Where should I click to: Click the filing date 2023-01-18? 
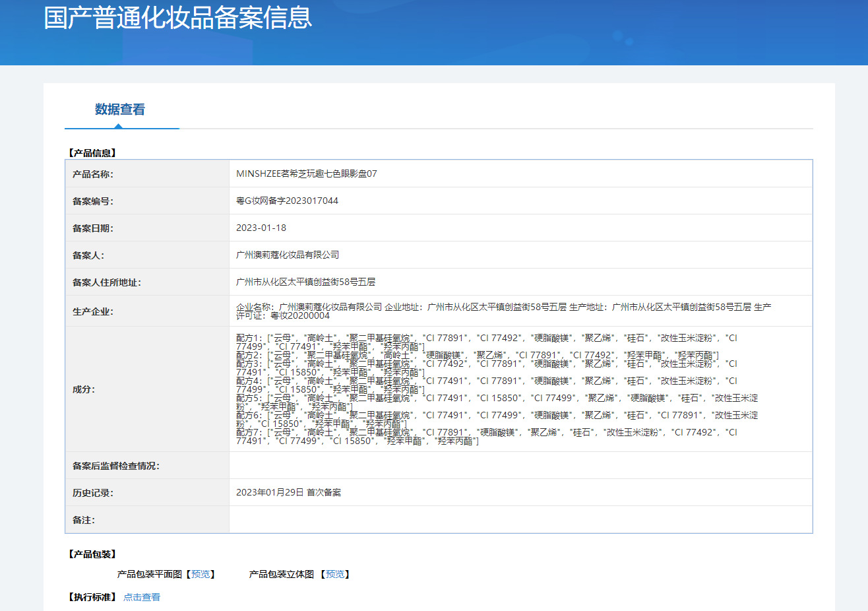[x=261, y=228]
